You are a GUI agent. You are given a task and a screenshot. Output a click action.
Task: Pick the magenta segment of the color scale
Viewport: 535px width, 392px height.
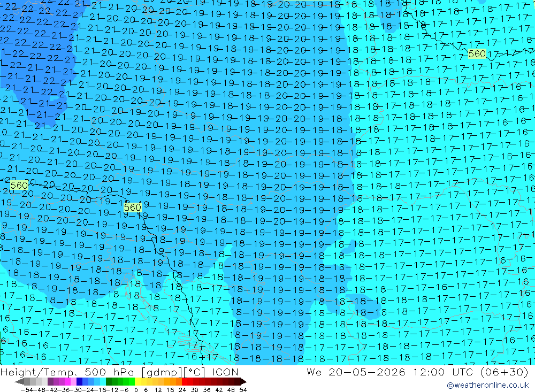67,382
